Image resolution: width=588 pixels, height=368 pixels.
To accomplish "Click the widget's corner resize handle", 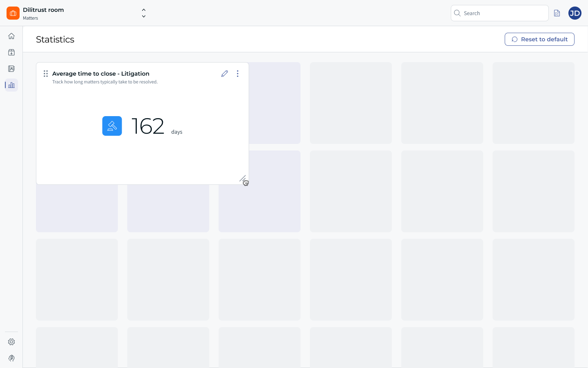I will pos(243,179).
